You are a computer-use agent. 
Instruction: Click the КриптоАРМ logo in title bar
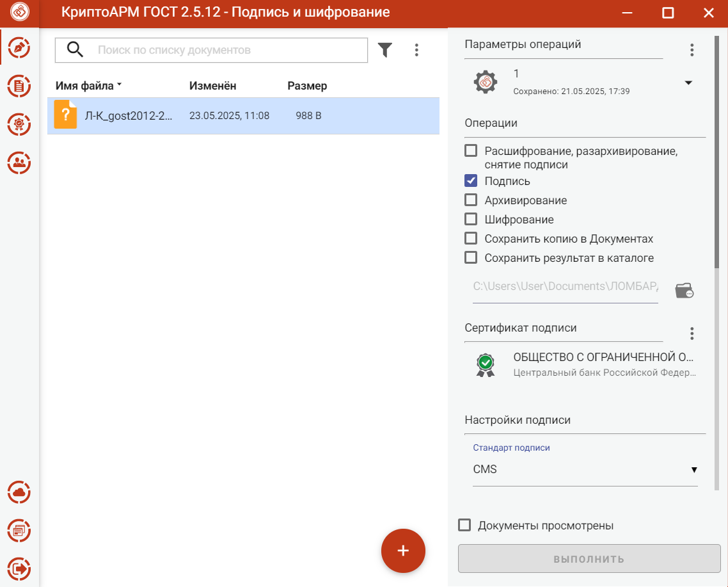click(x=19, y=12)
